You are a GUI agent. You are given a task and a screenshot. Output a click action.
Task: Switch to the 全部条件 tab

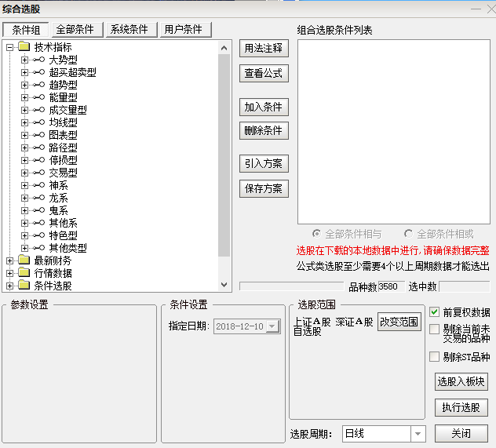coord(75,29)
